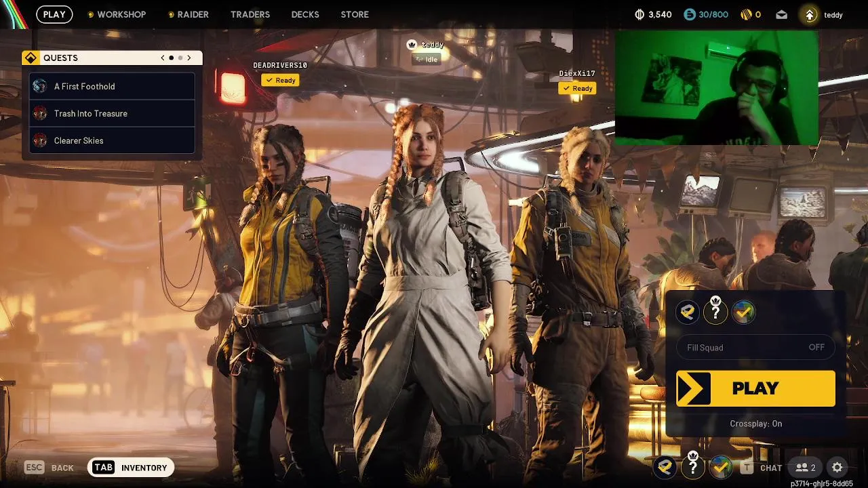
Task: Open the settings gear icon
Action: pyautogui.click(x=837, y=468)
